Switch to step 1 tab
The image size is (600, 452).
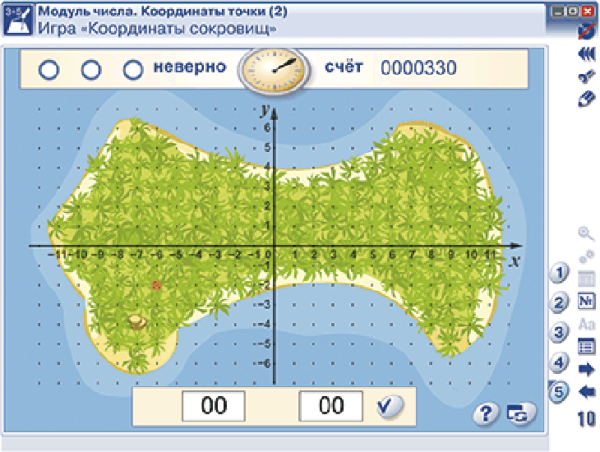pos(561,273)
